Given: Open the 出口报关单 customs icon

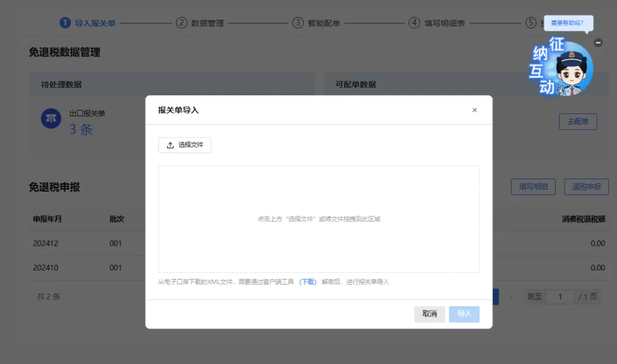Looking at the screenshot, I should click(51, 118).
